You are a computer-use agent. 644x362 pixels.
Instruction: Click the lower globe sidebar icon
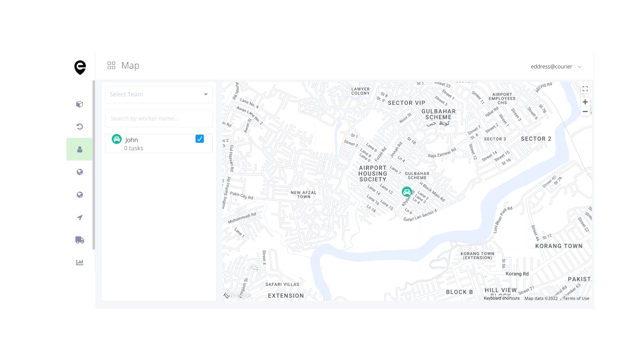[x=79, y=195]
